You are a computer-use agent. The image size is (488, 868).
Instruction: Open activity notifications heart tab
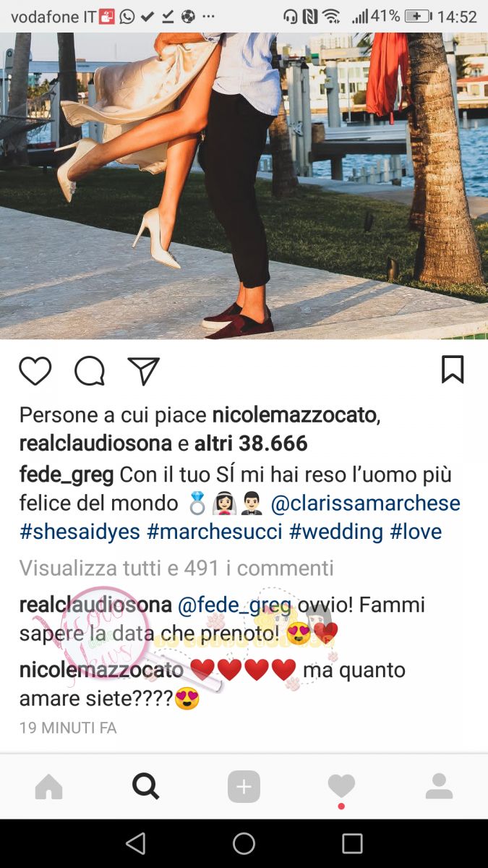tap(341, 786)
